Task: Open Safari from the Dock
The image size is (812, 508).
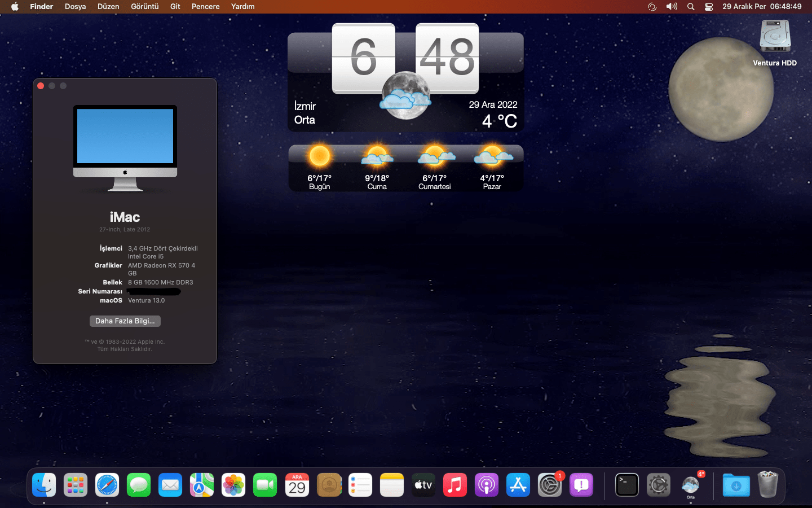Action: pyautogui.click(x=107, y=485)
